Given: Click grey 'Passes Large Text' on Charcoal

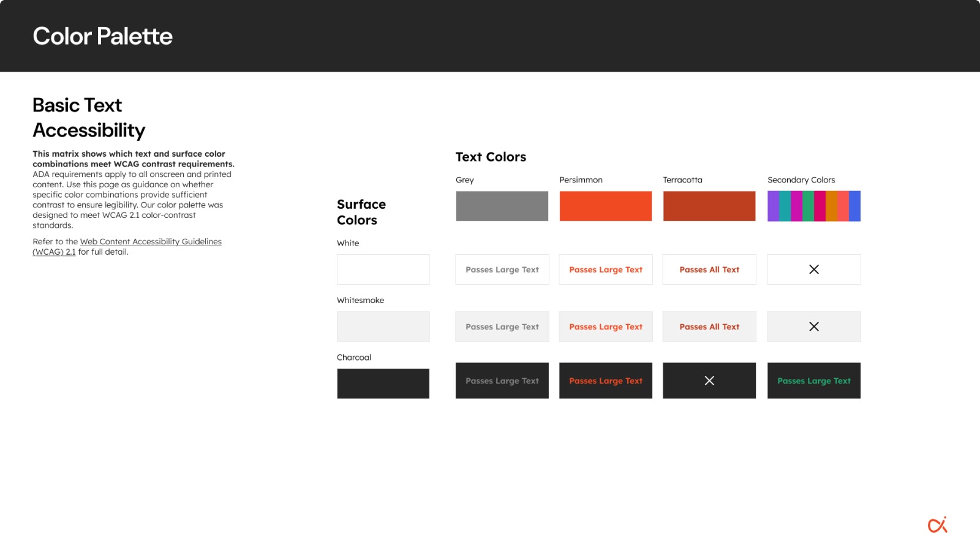Looking at the screenshot, I should pos(502,381).
